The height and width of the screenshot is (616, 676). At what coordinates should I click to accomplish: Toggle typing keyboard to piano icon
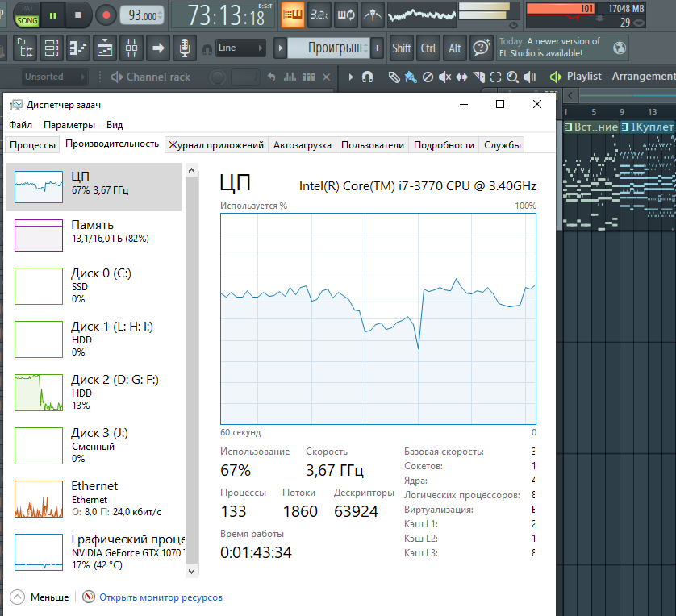click(x=293, y=15)
